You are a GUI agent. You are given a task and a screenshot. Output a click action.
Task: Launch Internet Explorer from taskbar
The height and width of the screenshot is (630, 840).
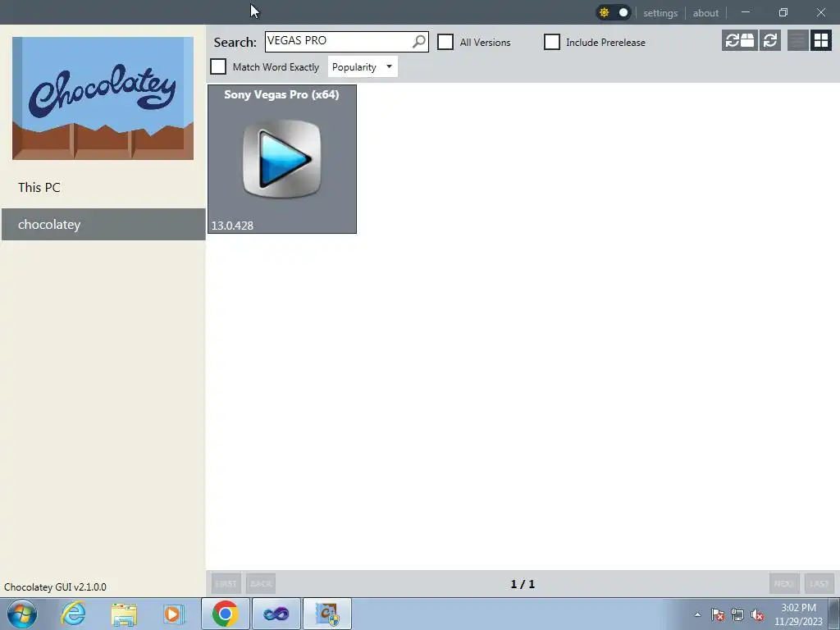73,614
